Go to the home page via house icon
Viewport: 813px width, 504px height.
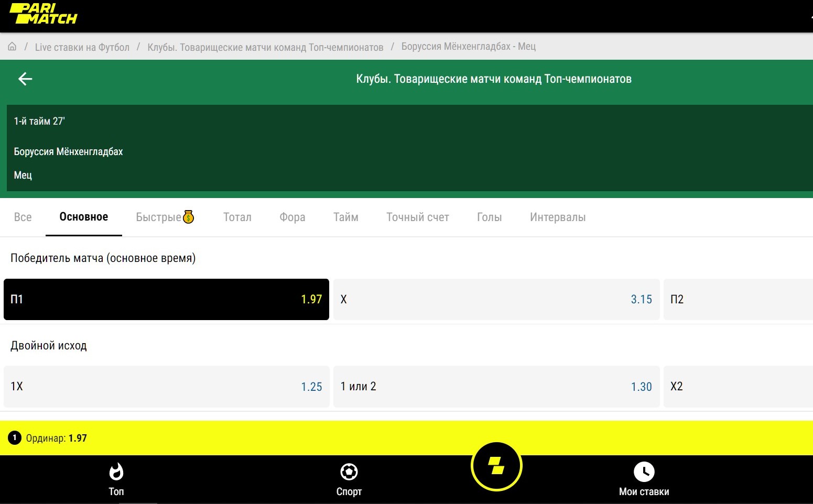(x=12, y=47)
